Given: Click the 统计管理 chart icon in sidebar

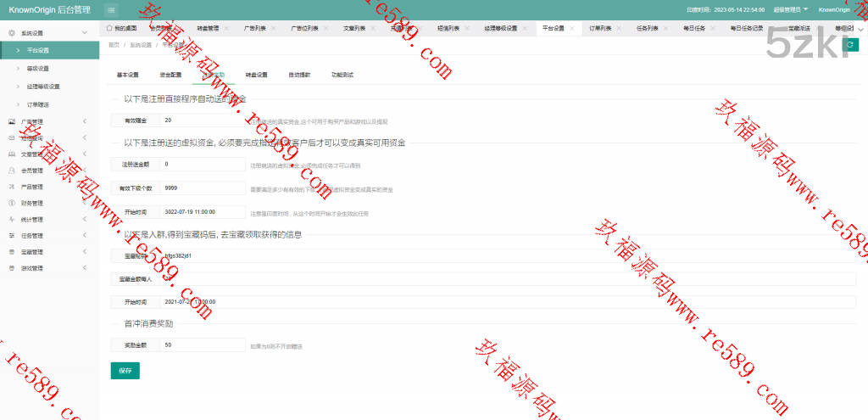Looking at the screenshot, I should click(12, 219).
